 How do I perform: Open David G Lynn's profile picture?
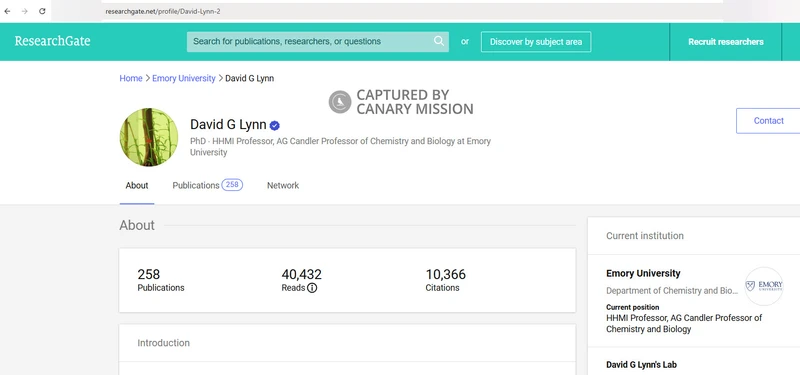tap(149, 137)
